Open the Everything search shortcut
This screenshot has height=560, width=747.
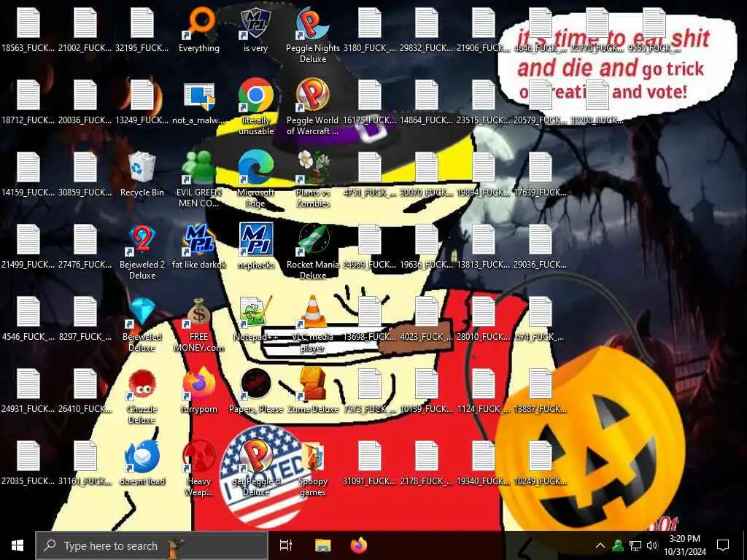click(199, 29)
